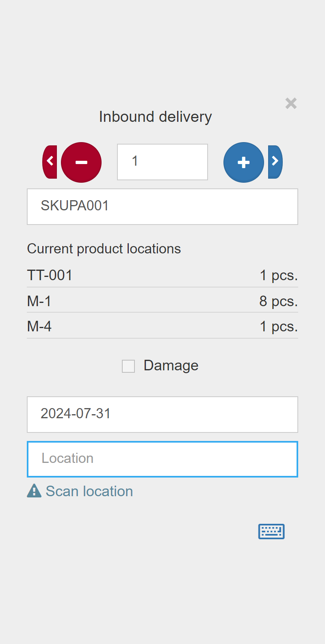Select the M-4 location row

162,326
